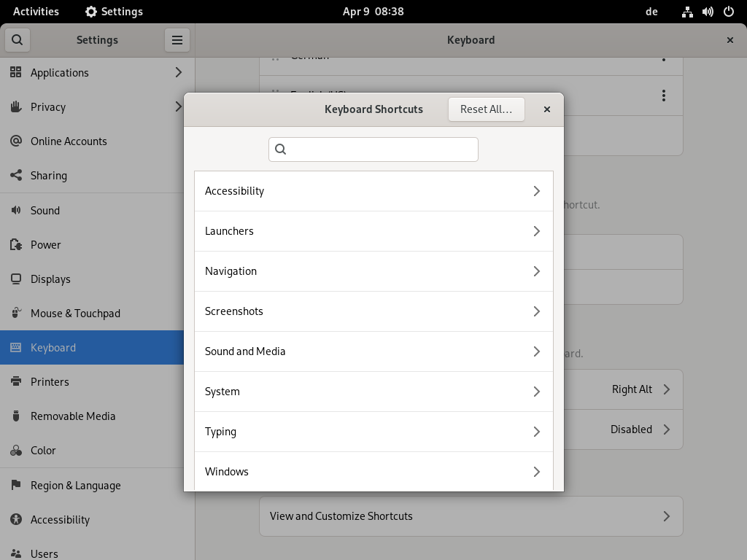The width and height of the screenshot is (747, 560).
Task: Click the Printers icon in sidebar
Action: (x=16, y=382)
